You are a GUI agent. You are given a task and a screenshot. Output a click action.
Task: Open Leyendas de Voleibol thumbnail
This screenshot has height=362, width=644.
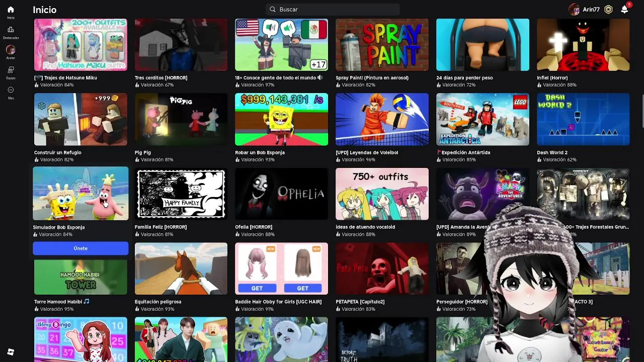point(382,119)
